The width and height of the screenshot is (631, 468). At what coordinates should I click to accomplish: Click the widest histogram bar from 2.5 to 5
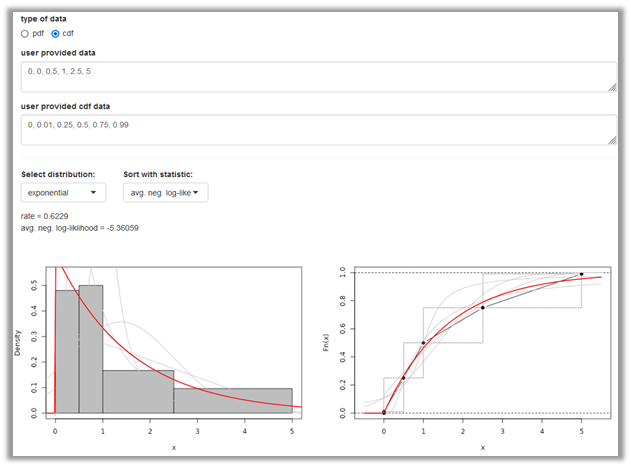tap(233, 400)
